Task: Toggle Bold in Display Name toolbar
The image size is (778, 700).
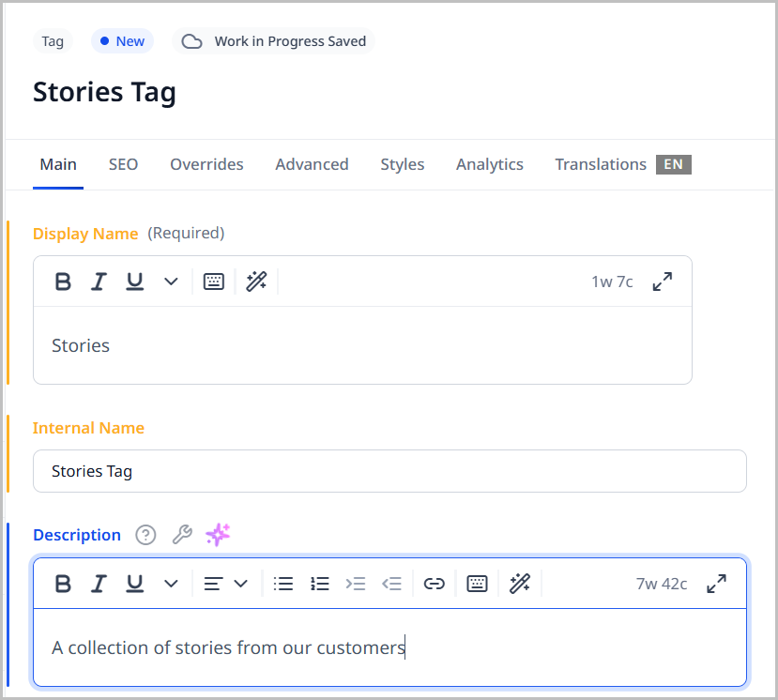Action: tap(63, 282)
